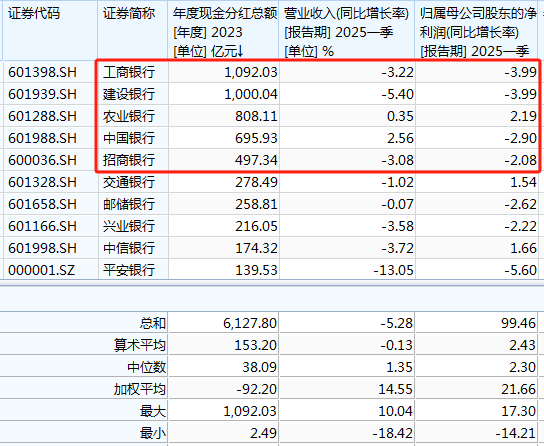This screenshot has height=446, width=544.
Task: Select code 601658.SH
Action: click(42, 204)
